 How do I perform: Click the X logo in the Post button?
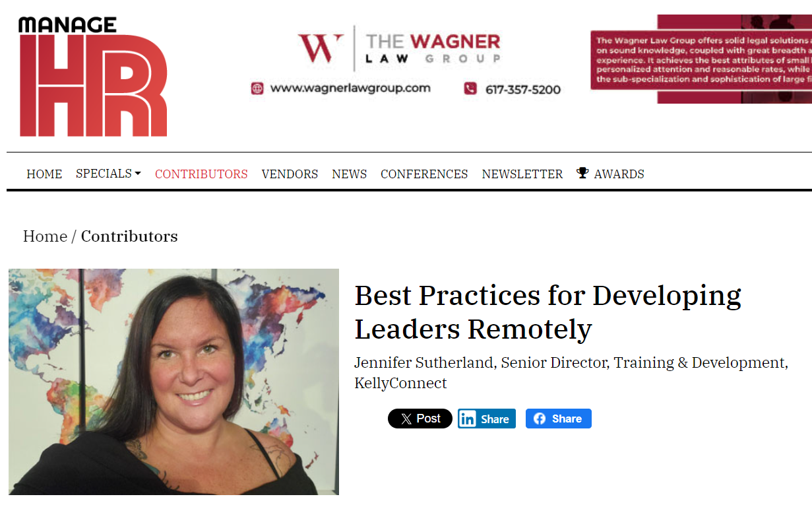pos(406,419)
